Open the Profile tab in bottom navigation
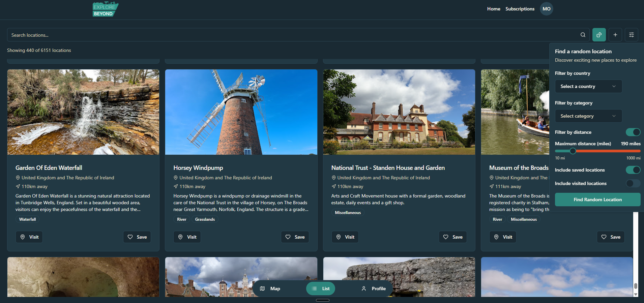This screenshot has height=303, width=644. coord(373,289)
